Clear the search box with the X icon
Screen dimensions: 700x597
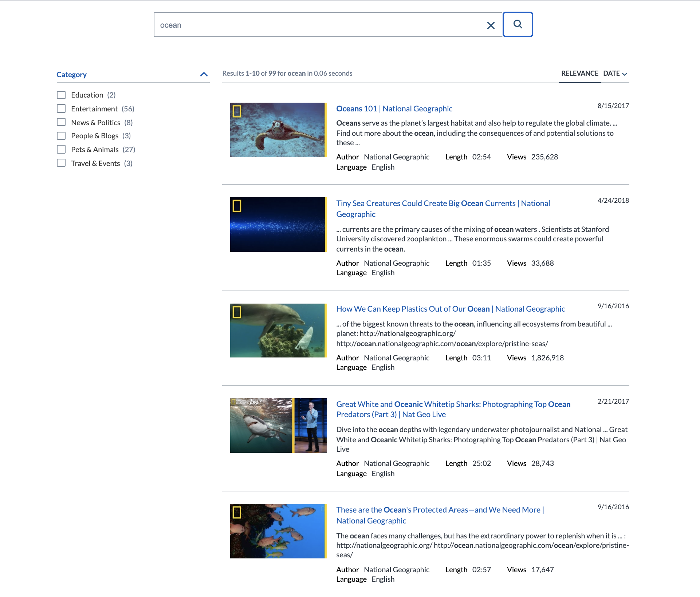(491, 25)
